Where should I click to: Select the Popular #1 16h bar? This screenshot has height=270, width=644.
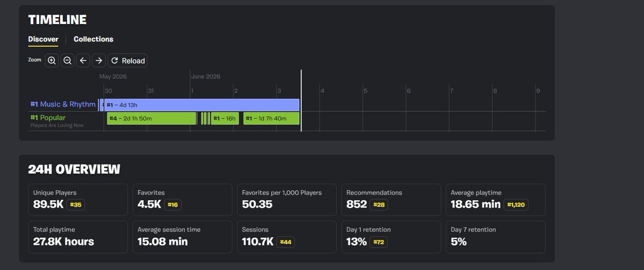click(224, 118)
